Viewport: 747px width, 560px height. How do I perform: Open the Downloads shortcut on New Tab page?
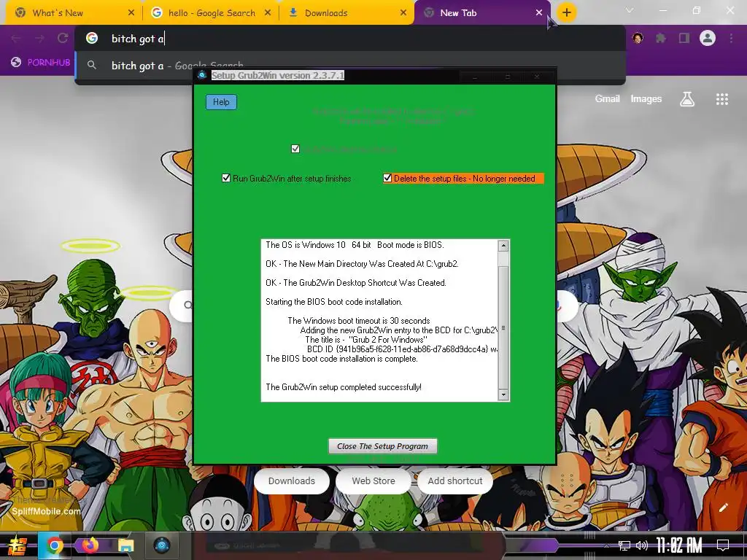pyautogui.click(x=292, y=481)
